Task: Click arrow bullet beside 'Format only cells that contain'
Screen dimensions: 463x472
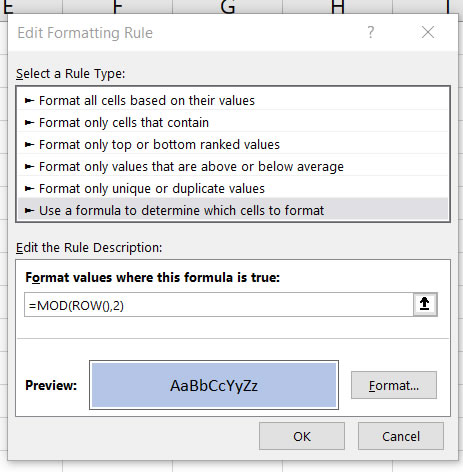Action: tap(29, 122)
